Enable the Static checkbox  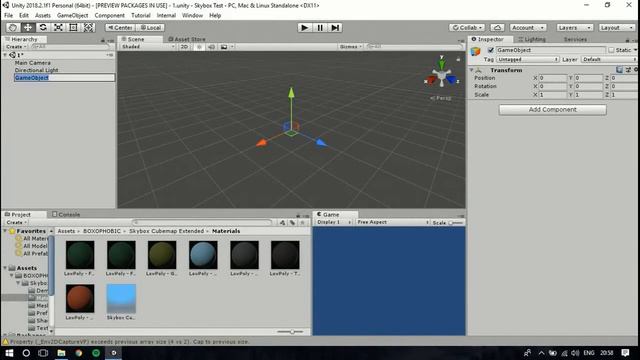[611, 50]
